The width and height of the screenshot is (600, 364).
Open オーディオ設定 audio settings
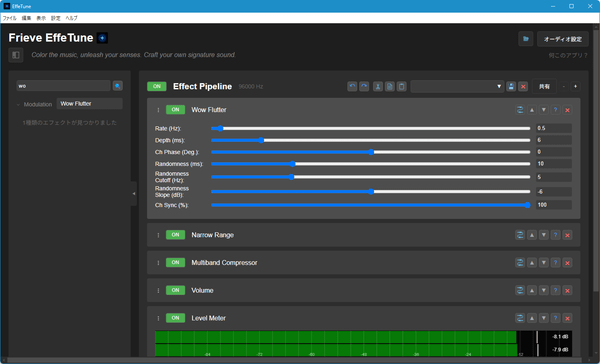click(563, 39)
